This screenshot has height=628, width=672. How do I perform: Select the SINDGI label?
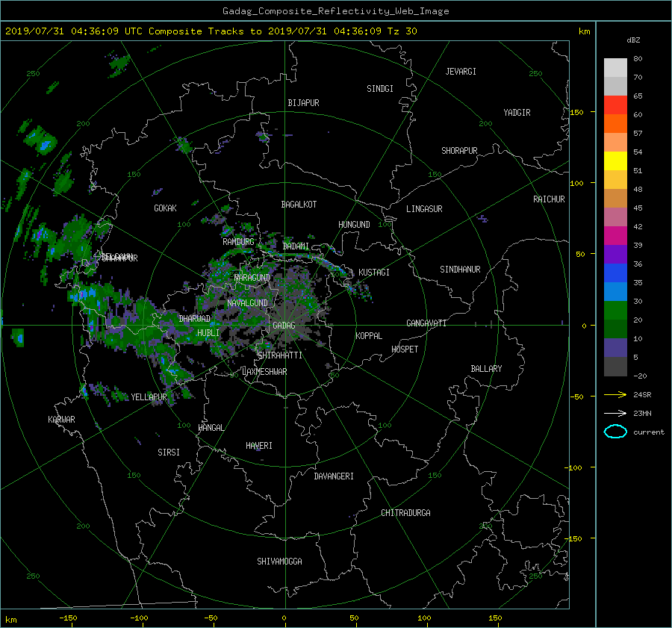[x=380, y=89]
